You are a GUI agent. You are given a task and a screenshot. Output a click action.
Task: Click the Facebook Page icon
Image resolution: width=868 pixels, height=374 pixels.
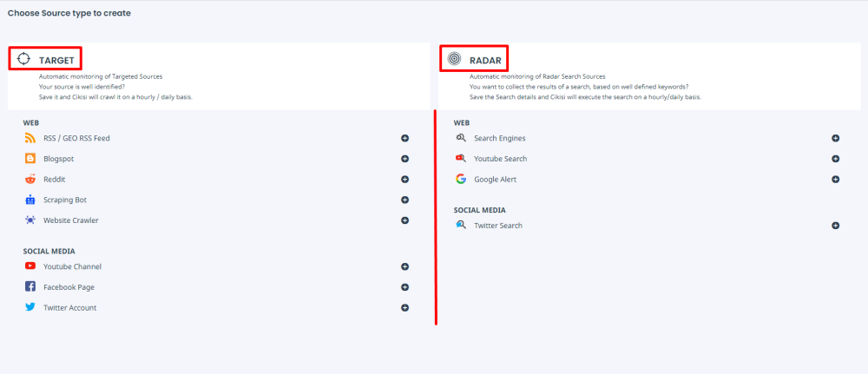click(30, 286)
